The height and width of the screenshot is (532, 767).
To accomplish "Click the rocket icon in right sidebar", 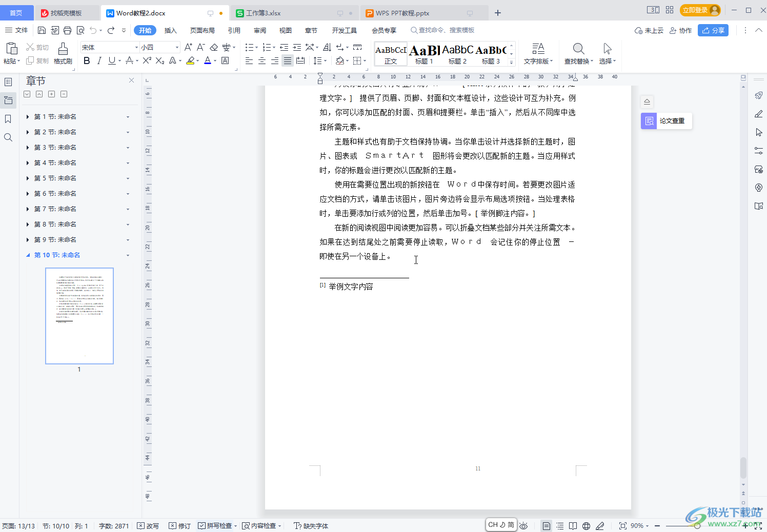I will (759, 96).
